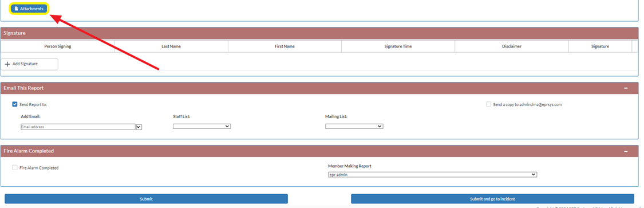The image size is (644, 208).
Task: Click the Mailing List label
Action: tap(336, 117)
